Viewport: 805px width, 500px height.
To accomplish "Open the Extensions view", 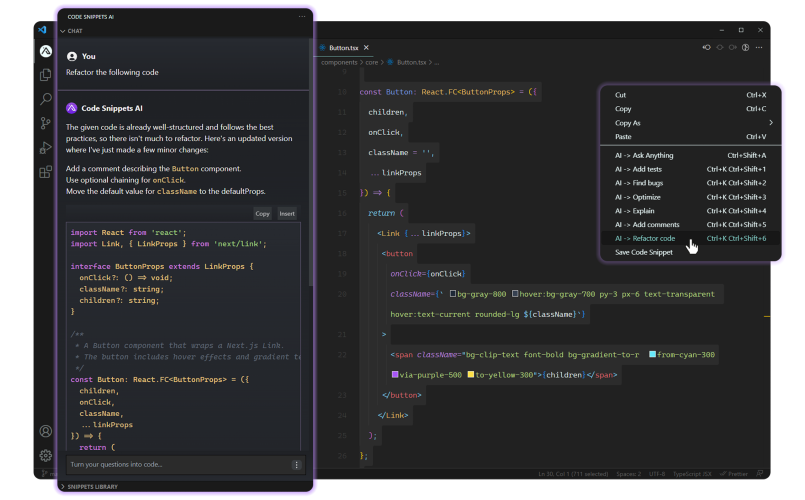I will point(46,172).
